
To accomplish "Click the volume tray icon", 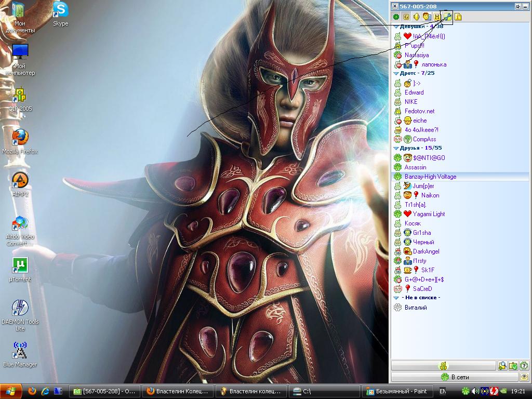I will [x=475, y=392].
